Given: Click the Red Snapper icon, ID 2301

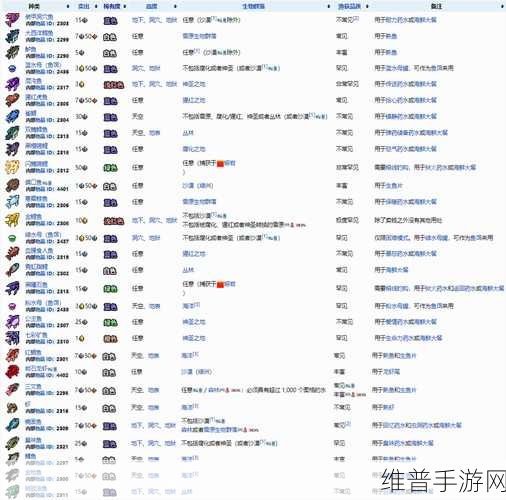Looking at the screenshot, I should 12,355.
